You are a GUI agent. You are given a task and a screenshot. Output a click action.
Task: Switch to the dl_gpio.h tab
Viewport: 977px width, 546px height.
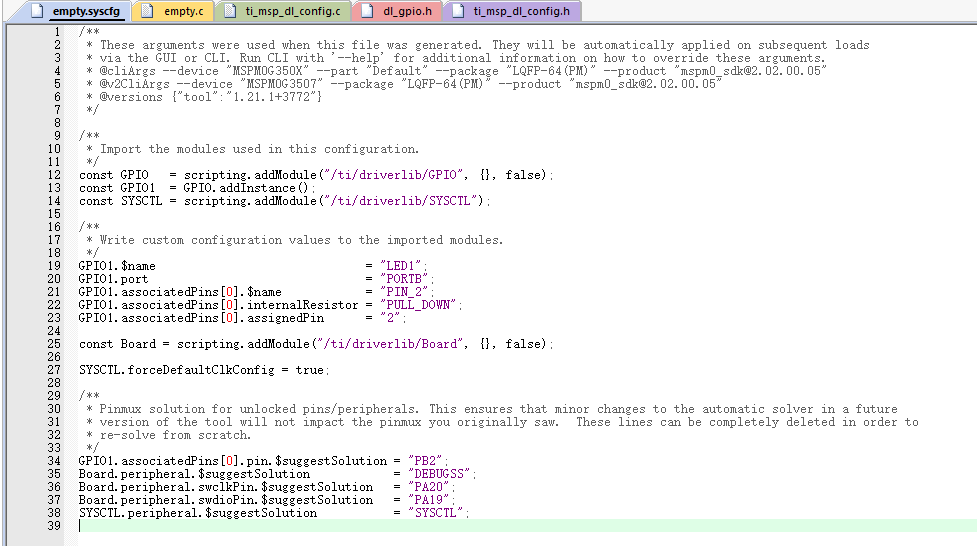pos(397,11)
